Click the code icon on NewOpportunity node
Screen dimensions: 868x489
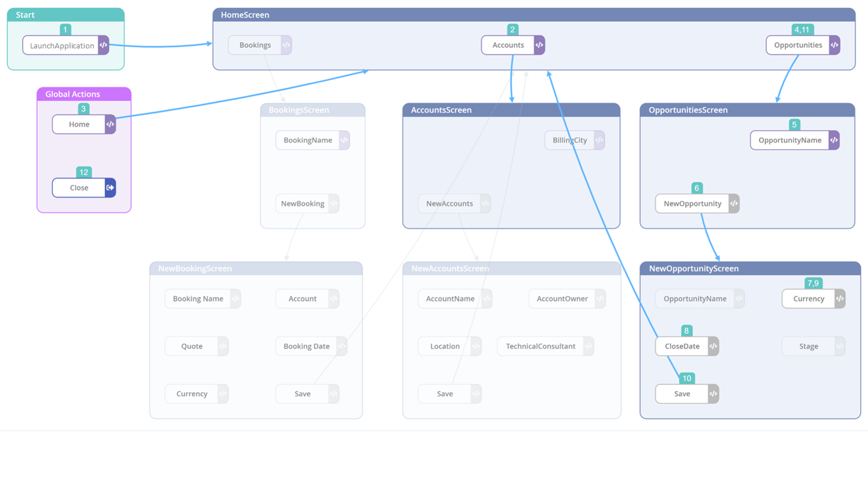click(x=734, y=203)
